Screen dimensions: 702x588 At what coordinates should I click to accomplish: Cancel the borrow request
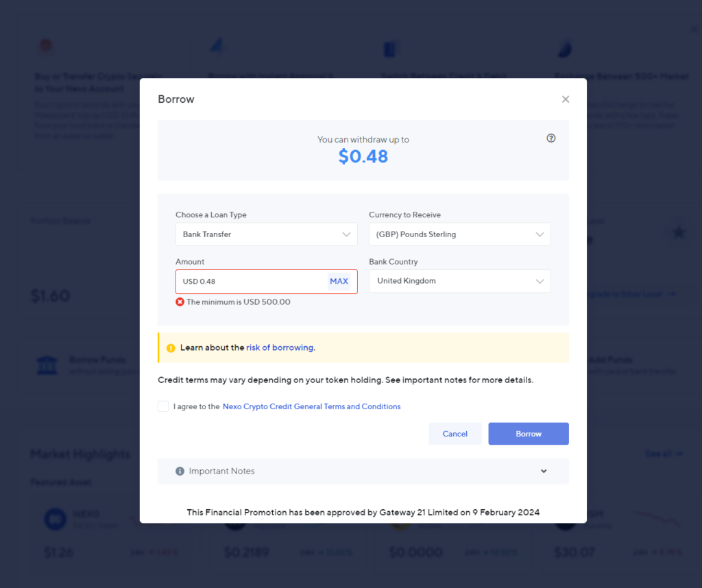pyautogui.click(x=455, y=433)
